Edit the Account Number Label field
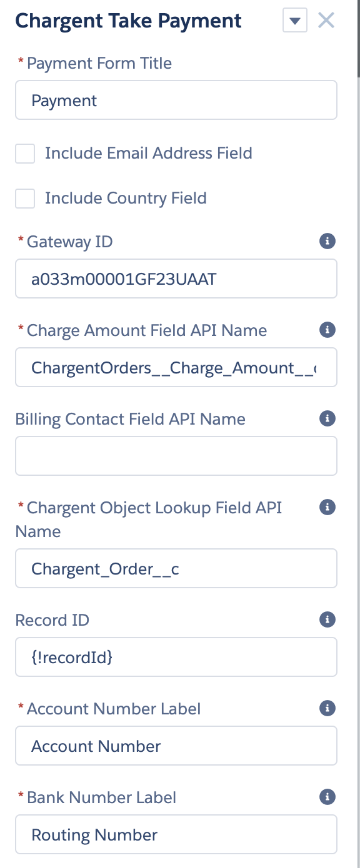This screenshot has height=868, width=360. click(x=176, y=746)
